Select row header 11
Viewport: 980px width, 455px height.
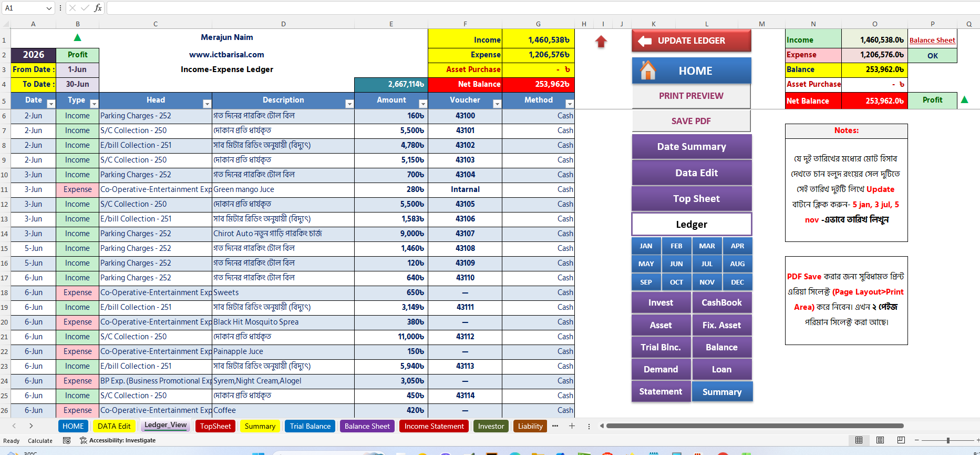coord(5,189)
